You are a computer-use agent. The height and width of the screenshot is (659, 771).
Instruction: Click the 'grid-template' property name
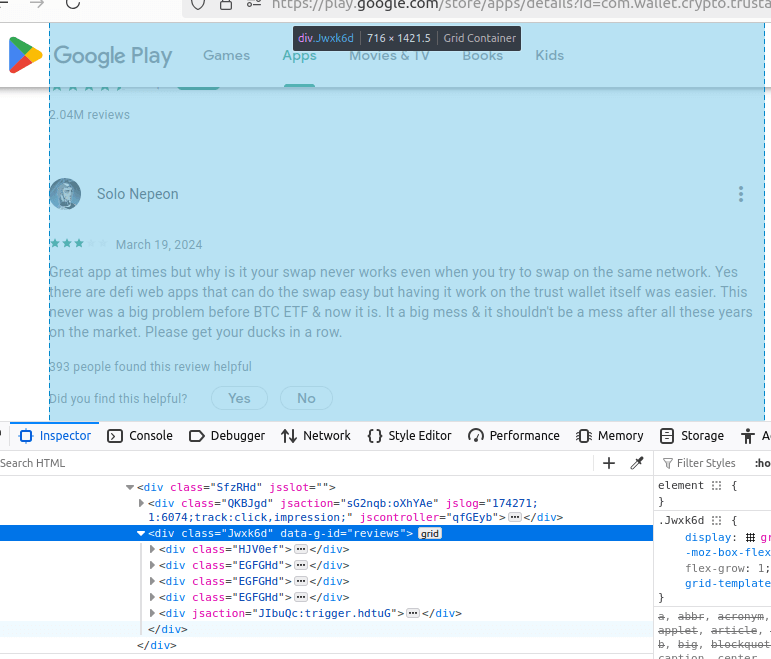(728, 583)
